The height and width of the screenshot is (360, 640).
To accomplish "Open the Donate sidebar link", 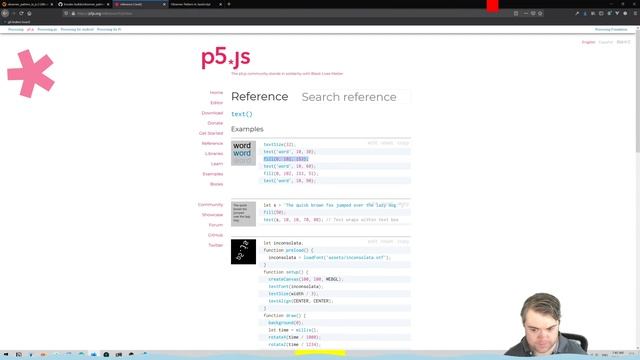I will 215,123.
